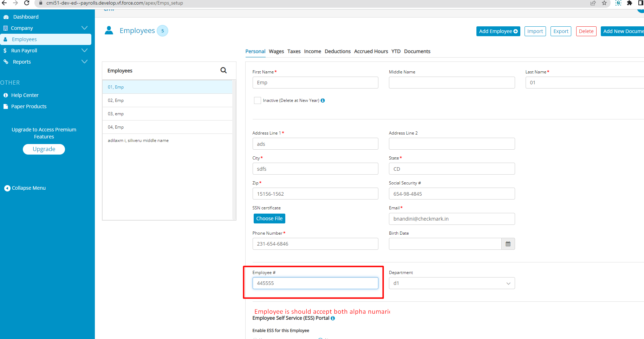The width and height of the screenshot is (644, 339).
Task: Open the YTD tab
Action: coord(396,51)
